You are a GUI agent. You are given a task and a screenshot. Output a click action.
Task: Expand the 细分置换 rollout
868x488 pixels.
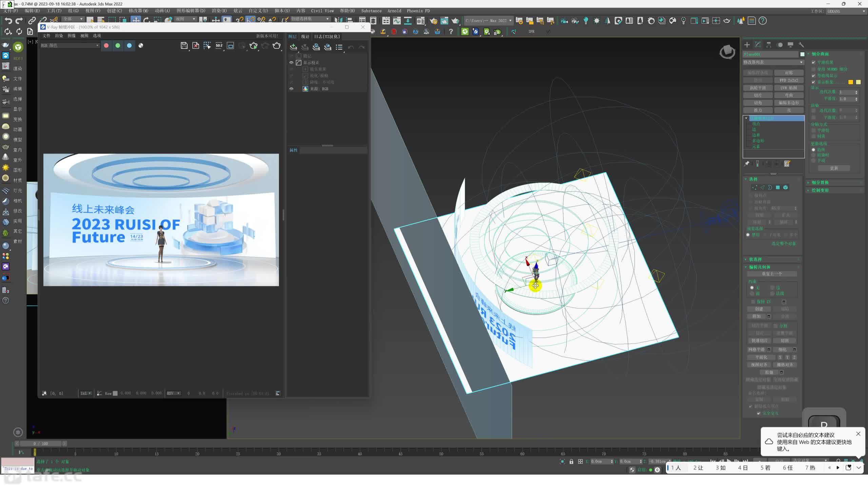coord(820,183)
